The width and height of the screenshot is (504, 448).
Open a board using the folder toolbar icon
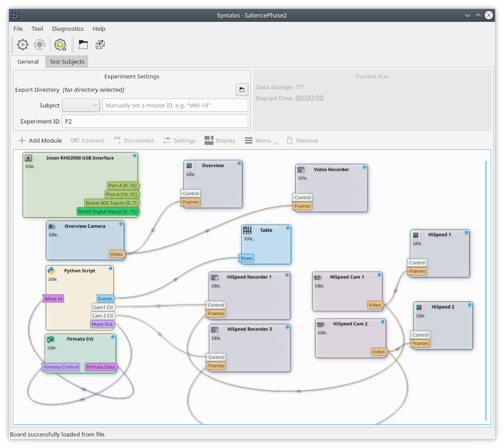[x=83, y=44]
